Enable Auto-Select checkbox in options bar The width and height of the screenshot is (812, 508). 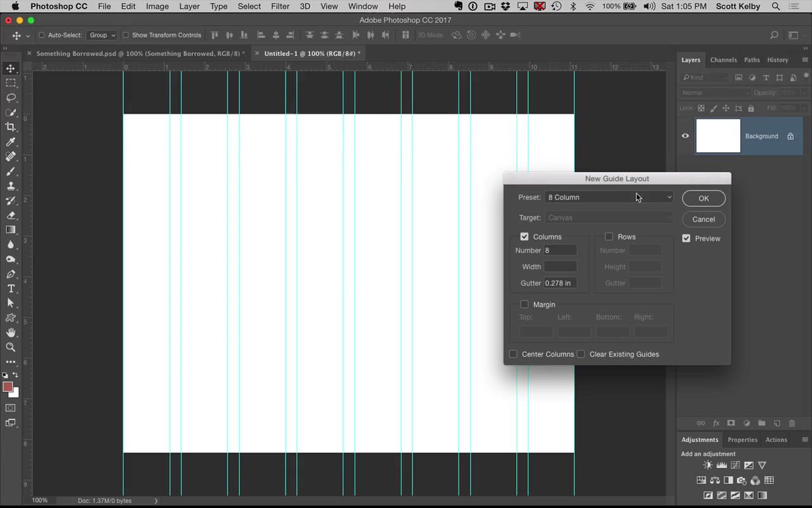coord(42,36)
